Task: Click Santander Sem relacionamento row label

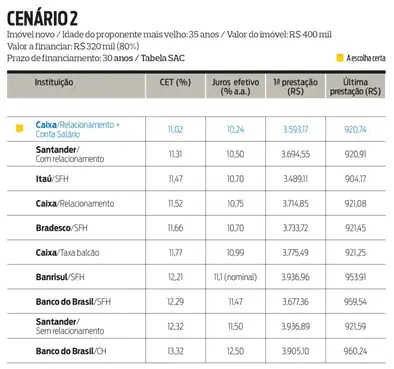Action: point(70,326)
